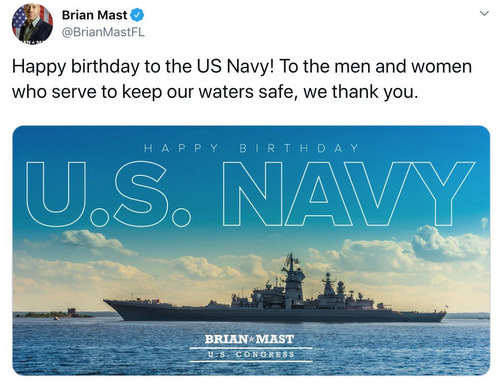Open the attached Navy birthday image
This screenshot has width=500, height=386.
click(x=251, y=250)
